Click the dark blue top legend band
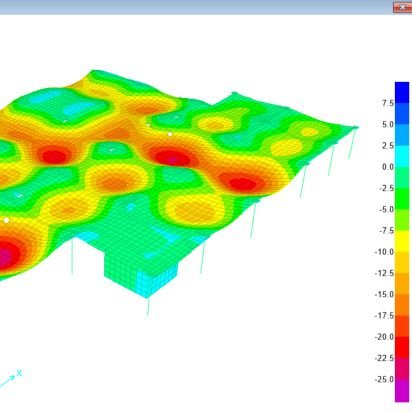 (402, 93)
